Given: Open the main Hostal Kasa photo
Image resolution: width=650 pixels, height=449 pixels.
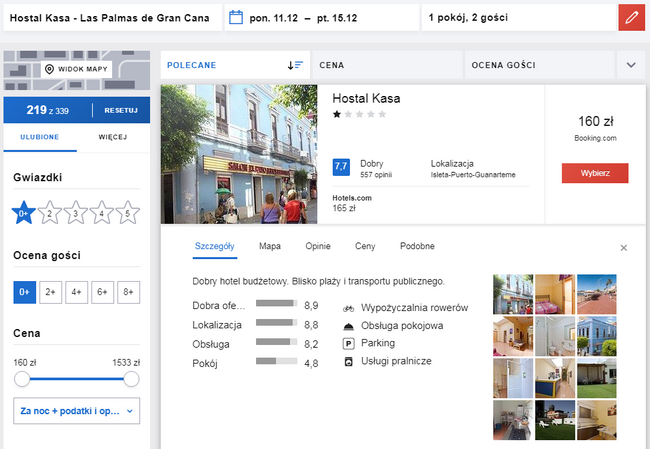Looking at the screenshot, I should 239,154.
